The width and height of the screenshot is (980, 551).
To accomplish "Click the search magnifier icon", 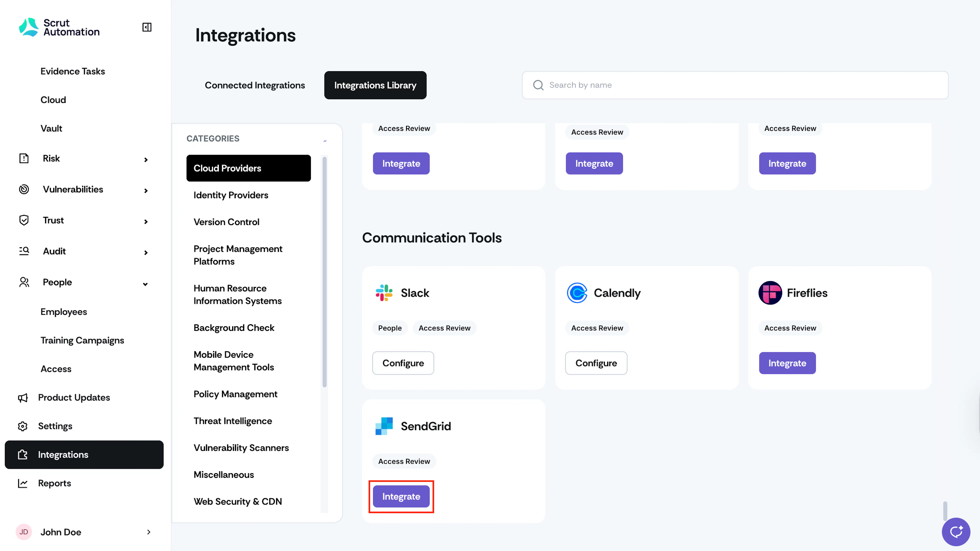I will pos(538,85).
